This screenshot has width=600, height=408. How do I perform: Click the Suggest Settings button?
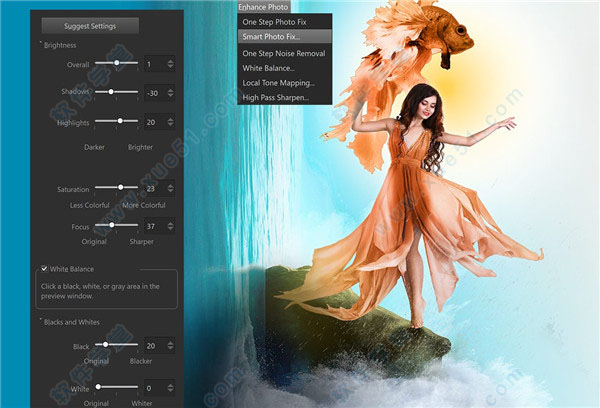pyautogui.click(x=90, y=25)
